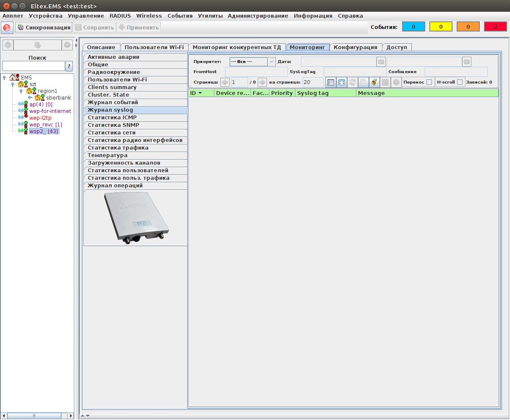Click the export box icon in syslog toolbar
Viewport: 510px width, 420px height.
pos(374,82)
